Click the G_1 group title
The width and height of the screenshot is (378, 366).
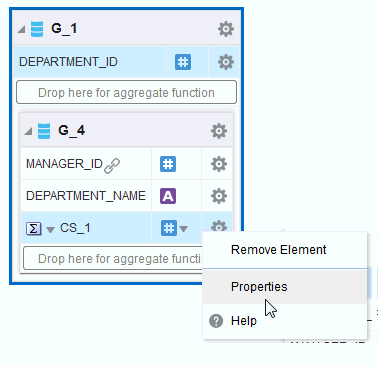pos(64,29)
